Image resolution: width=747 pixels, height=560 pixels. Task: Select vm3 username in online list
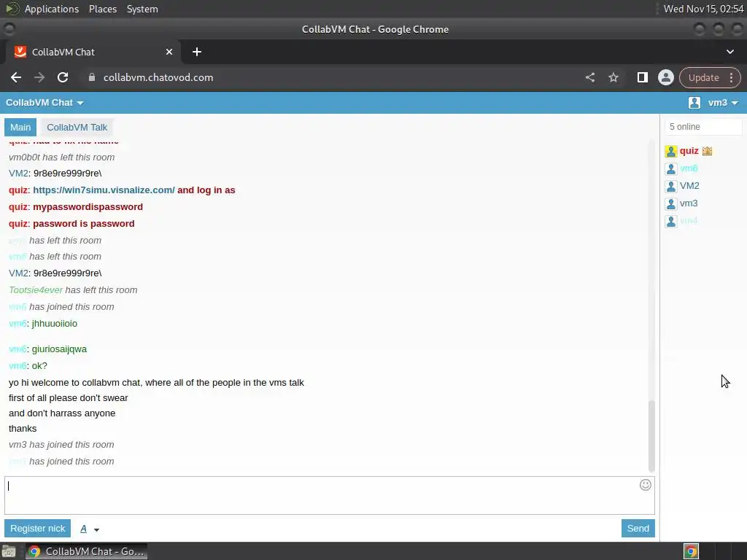click(689, 203)
